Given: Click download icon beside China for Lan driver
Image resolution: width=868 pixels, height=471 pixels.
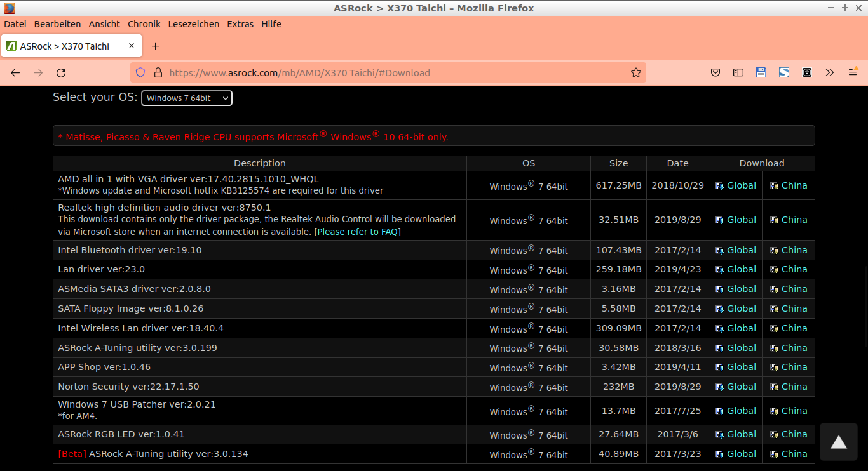Looking at the screenshot, I should pos(774,270).
